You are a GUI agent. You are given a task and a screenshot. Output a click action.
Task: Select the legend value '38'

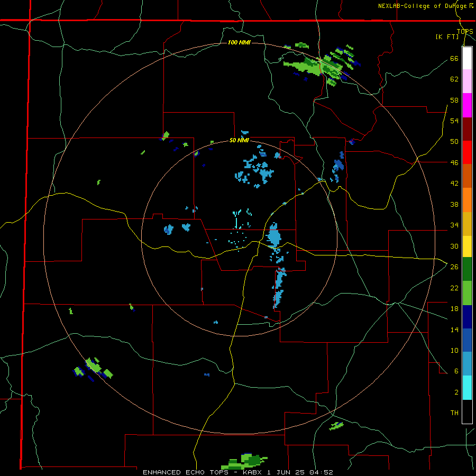tap(454, 204)
